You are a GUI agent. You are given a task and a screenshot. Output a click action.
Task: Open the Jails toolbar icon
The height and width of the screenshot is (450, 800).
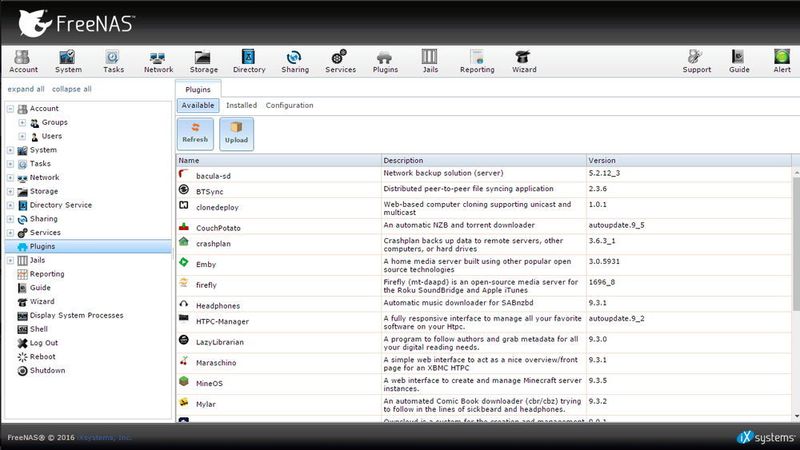(x=430, y=62)
